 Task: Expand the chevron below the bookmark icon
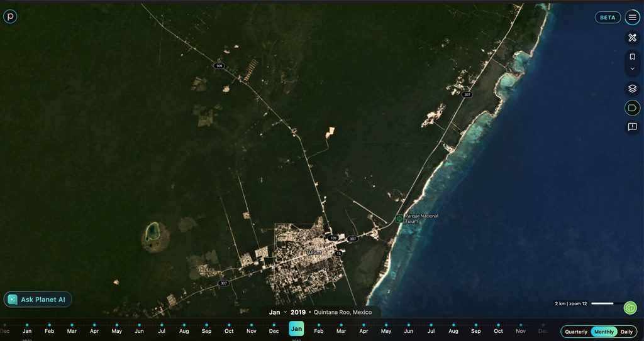click(x=633, y=68)
